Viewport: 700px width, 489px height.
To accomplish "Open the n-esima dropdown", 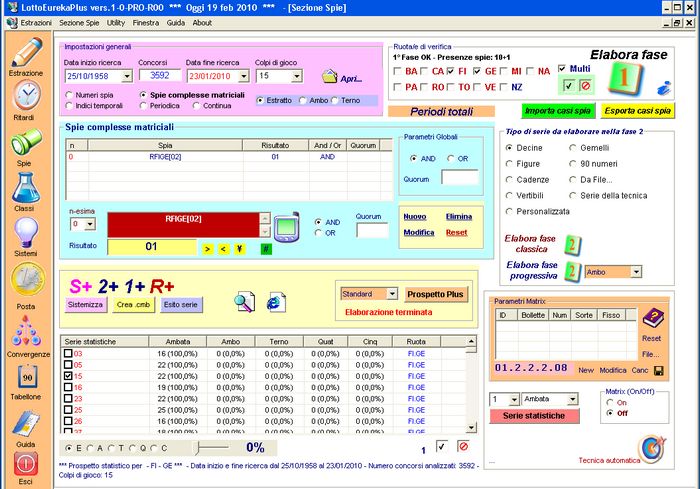I will pos(90,224).
